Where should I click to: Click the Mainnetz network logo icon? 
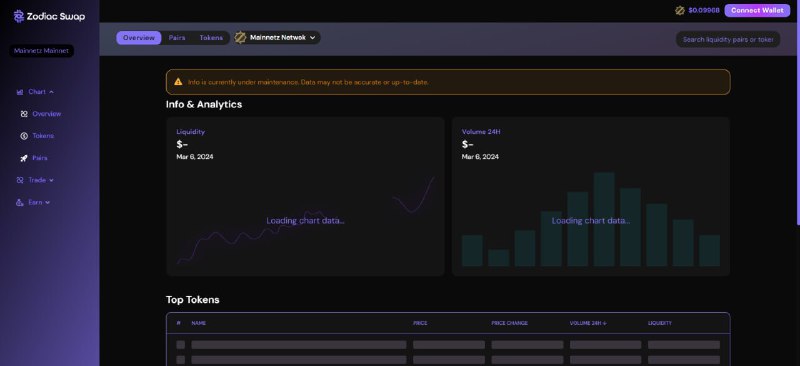[240, 37]
